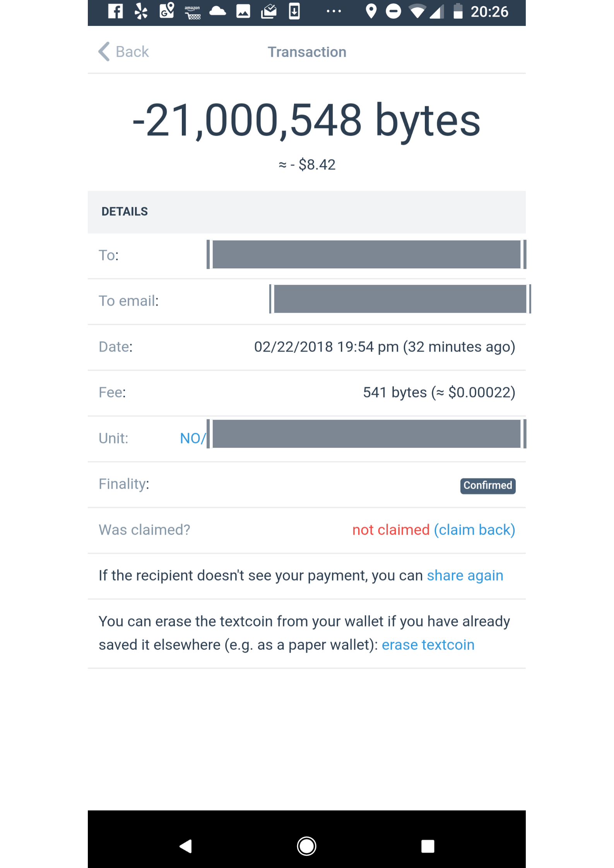Viewport: 614px width, 868px height.
Task: Tap the Back chevron arrow
Action: (x=104, y=51)
